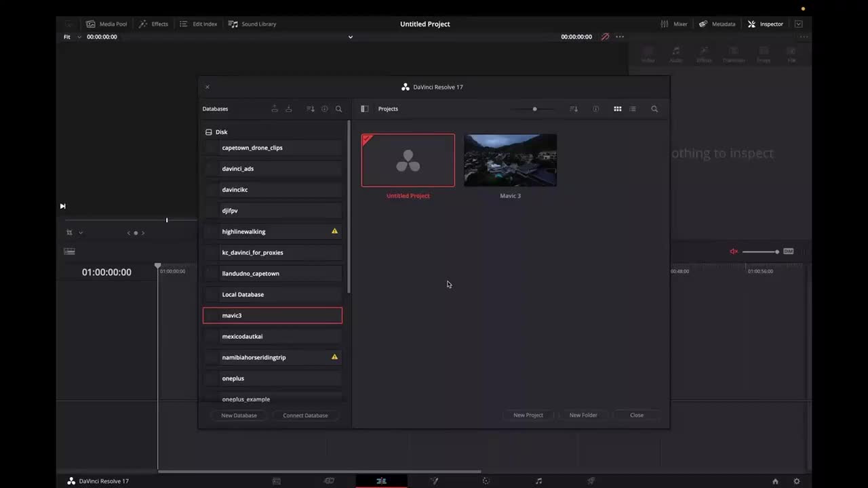Select the Mavic 3 project thumbnail
Viewport: 868px width, 488px height.
coord(511,161)
